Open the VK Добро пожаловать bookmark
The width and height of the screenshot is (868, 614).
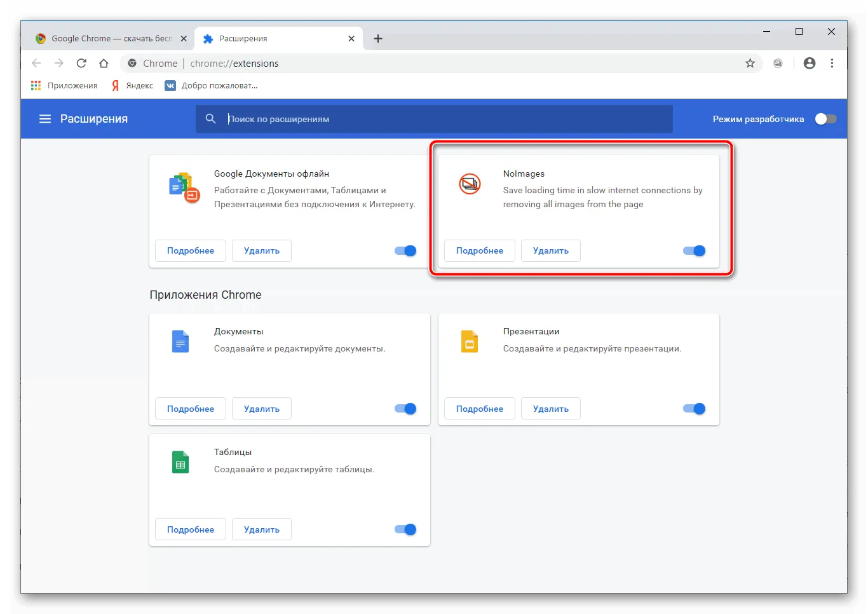[212, 86]
